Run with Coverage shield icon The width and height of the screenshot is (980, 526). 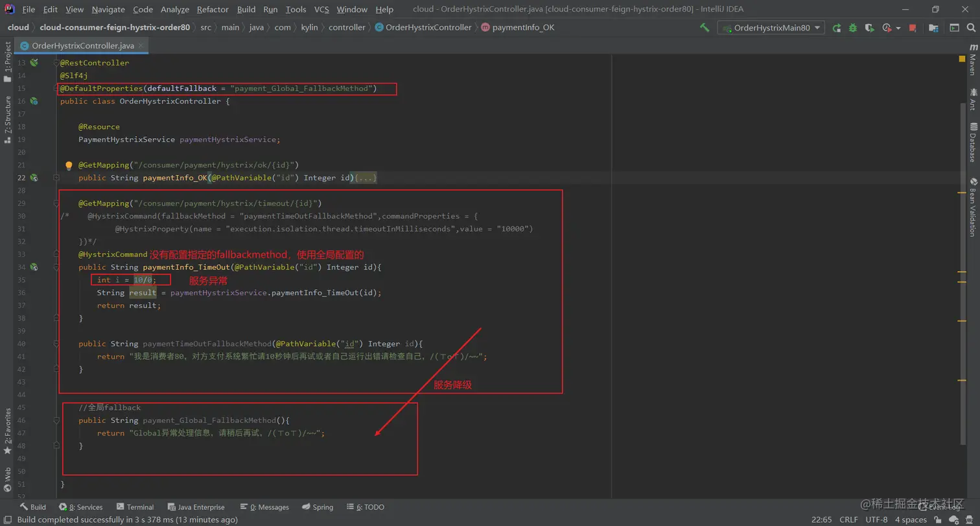[870, 28]
